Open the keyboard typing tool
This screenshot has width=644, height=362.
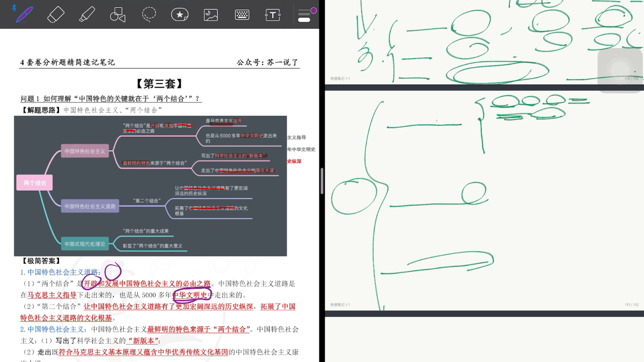242,15
